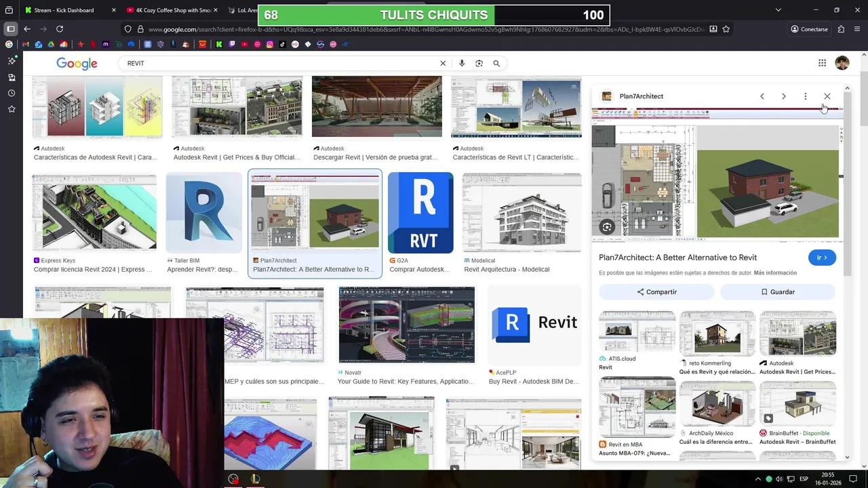
Task: Open the Firefox View icon in the tab bar
Action: click(9, 10)
